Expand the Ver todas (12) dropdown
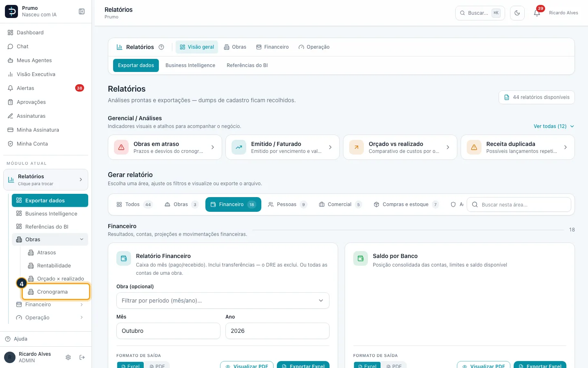 (554, 126)
